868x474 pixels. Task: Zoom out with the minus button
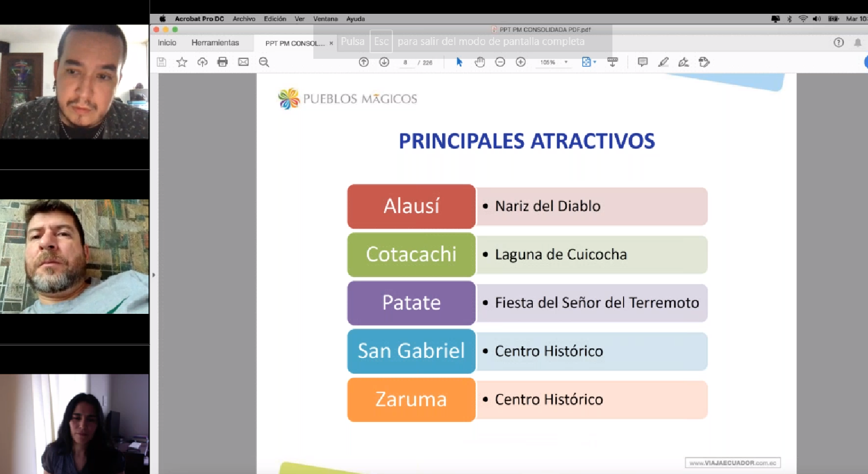(x=500, y=62)
